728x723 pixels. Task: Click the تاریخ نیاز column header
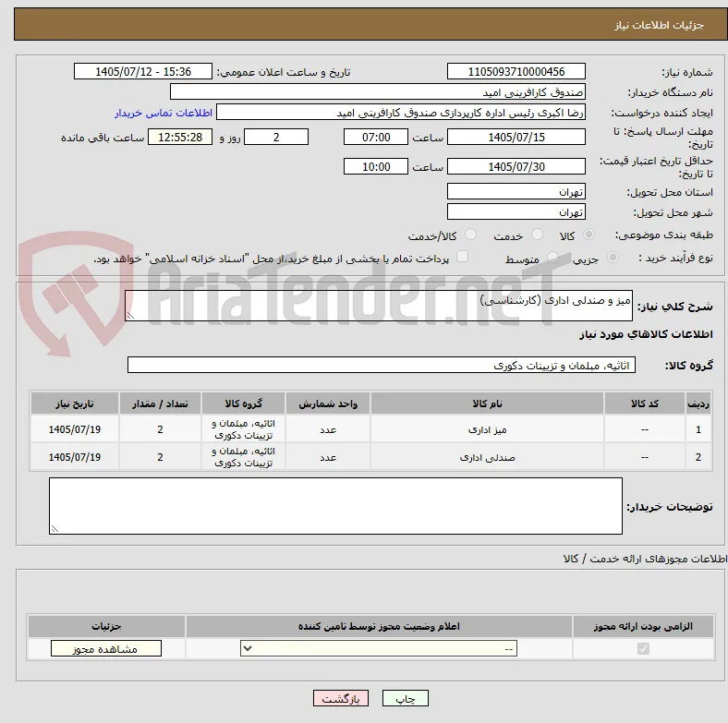(x=75, y=404)
